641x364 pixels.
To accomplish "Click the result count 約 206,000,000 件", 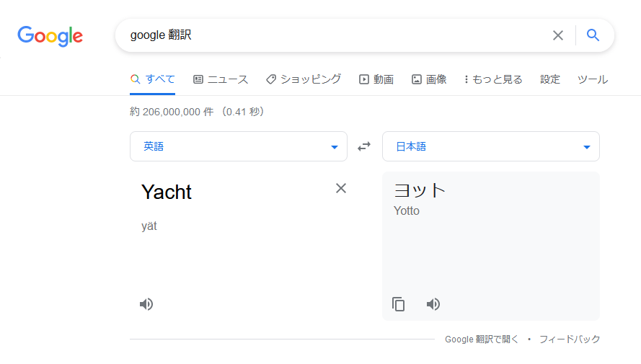I will tap(172, 112).
